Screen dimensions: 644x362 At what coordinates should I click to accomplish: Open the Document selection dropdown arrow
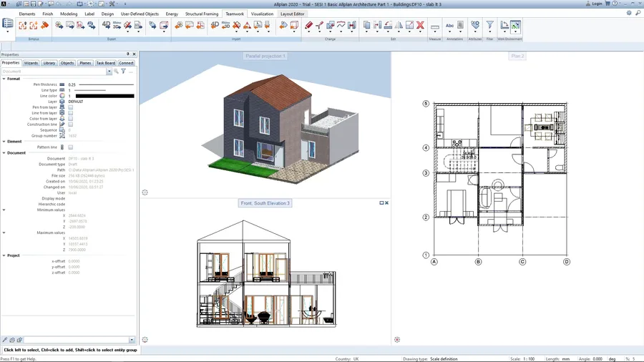coord(109,72)
